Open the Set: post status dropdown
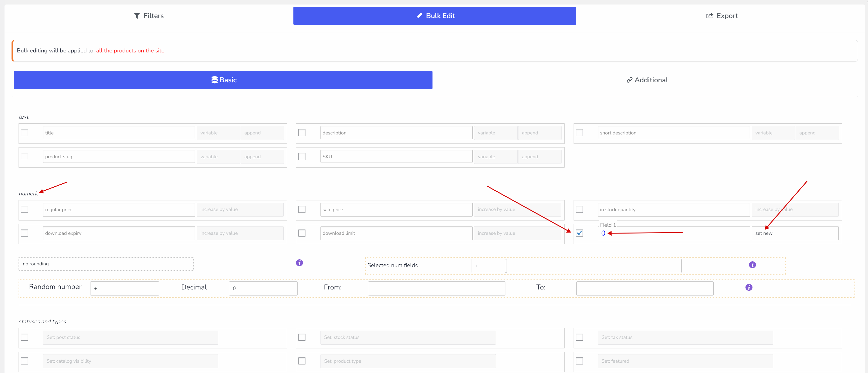 pyautogui.click(x=130, y=337)
